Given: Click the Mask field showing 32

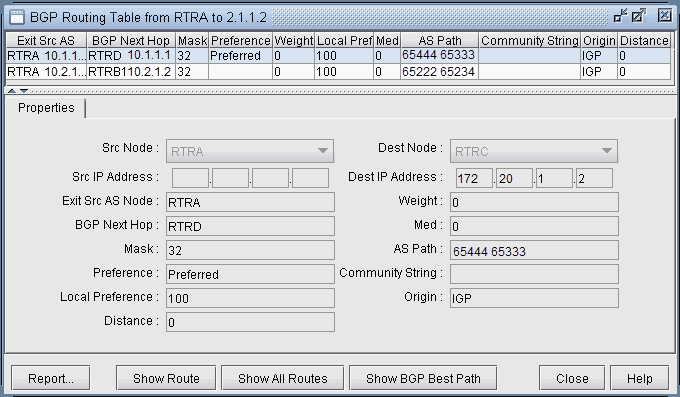Looking at the screenshot, I should pos(250,250).
